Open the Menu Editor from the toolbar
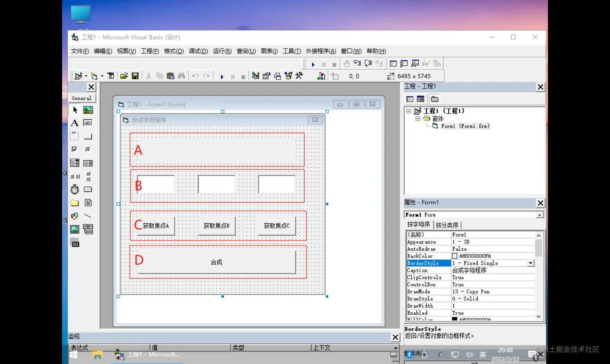This screenshot has height=364, width=610. point(111,76)
